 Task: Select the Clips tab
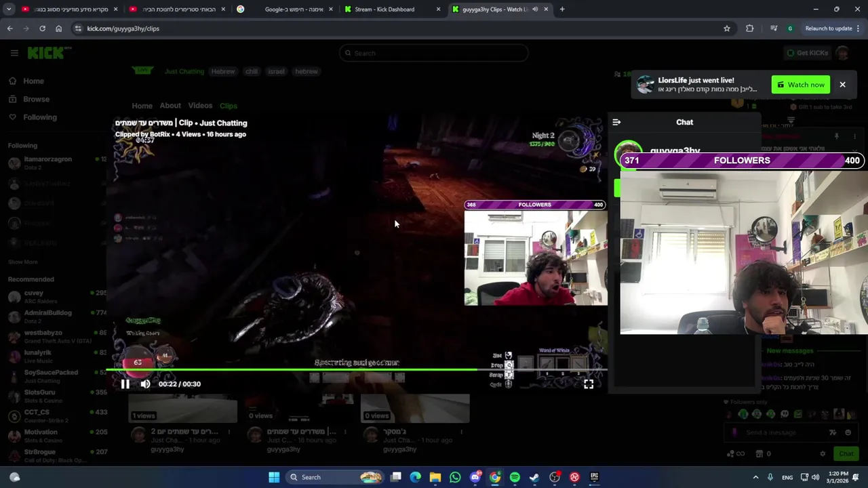(x=229, y=106)
